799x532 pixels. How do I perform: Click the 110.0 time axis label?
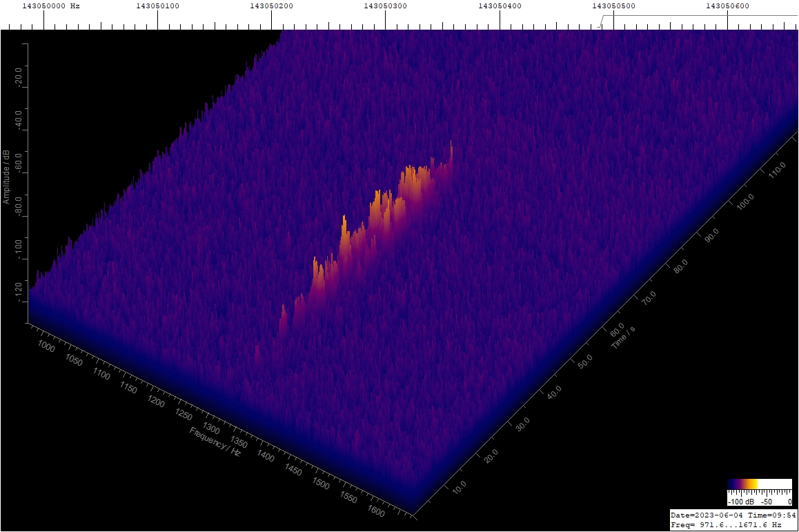pyautogui.click(x=777, y=170)
